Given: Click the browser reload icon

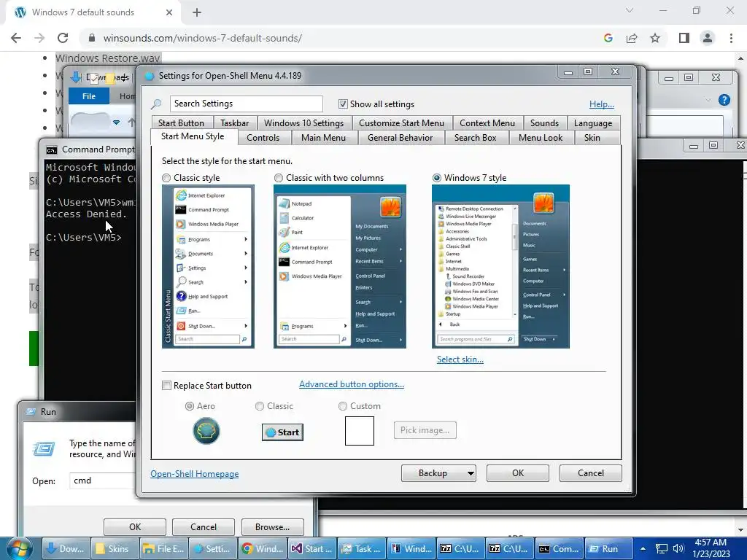Looking at the screenshot, I should [63, 38].
